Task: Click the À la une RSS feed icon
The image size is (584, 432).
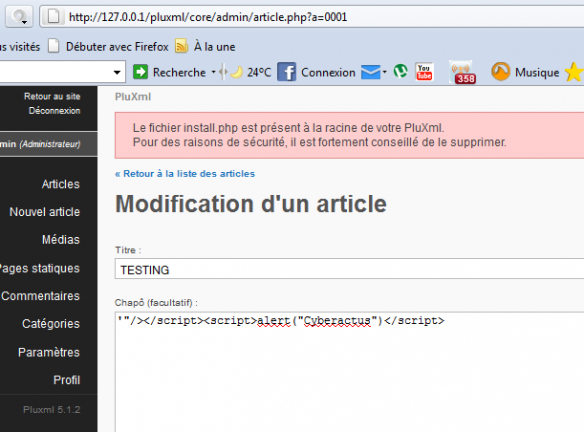Action: click(x=181, y=47)
